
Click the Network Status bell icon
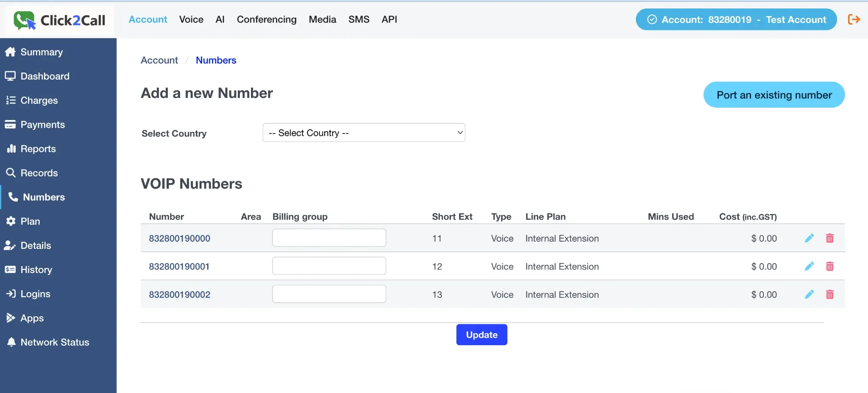11,342
